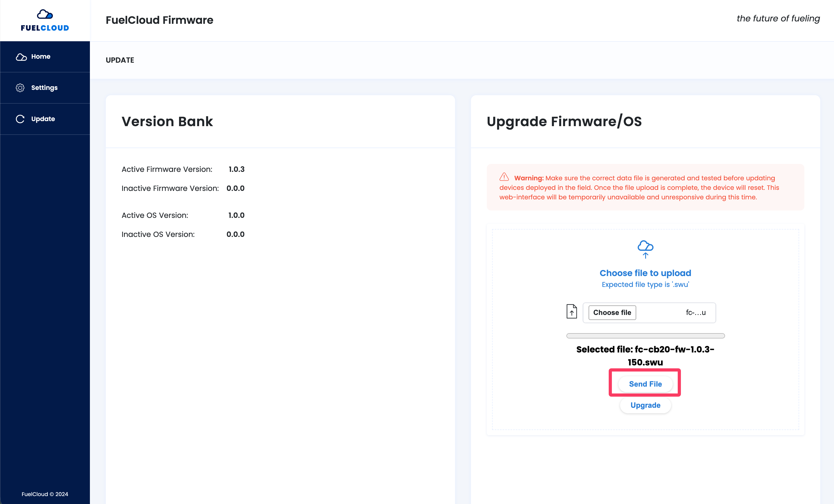The width and height of the screenshot is (834, 504).
Task: Click the 'FuelCloud © 2024' footer text
Action: click(x=45, y=494)
